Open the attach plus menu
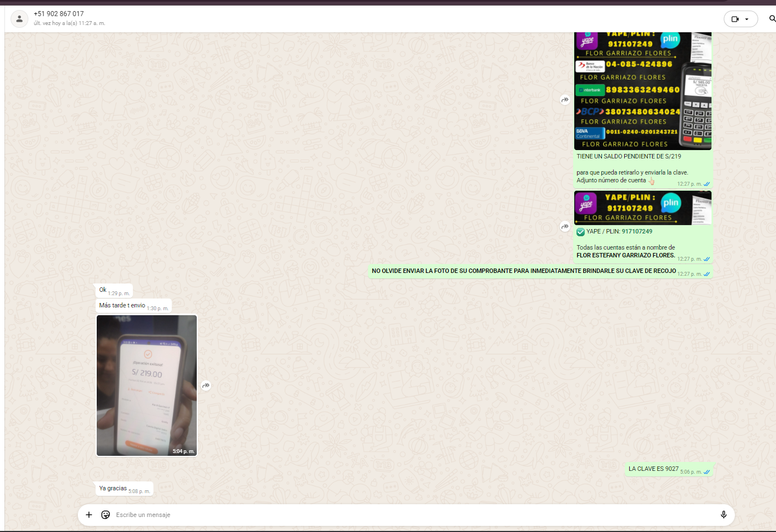Image resolution: width=776 pixels, height=532 pixels. pos(89,515)
